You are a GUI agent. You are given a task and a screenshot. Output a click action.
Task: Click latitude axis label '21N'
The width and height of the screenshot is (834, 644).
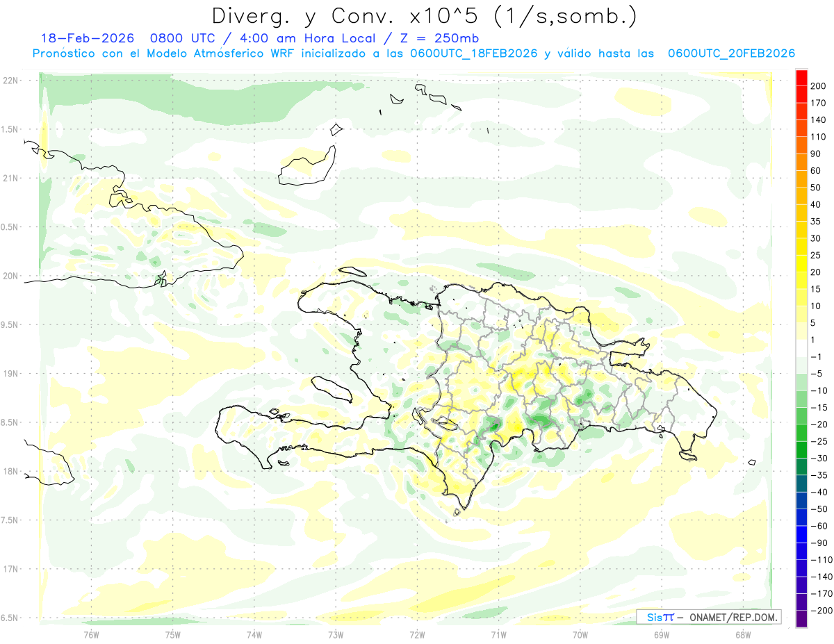[10, 178]
